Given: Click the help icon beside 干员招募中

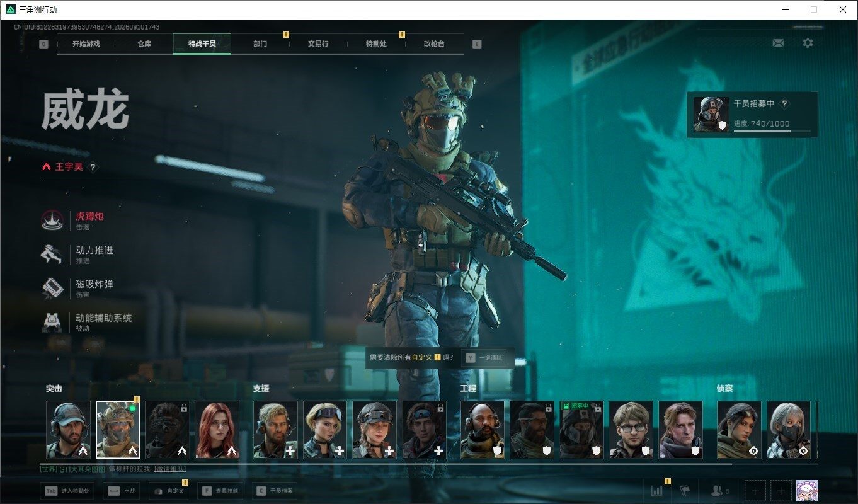Looking at the screenshot, I should tap(784, 104).
